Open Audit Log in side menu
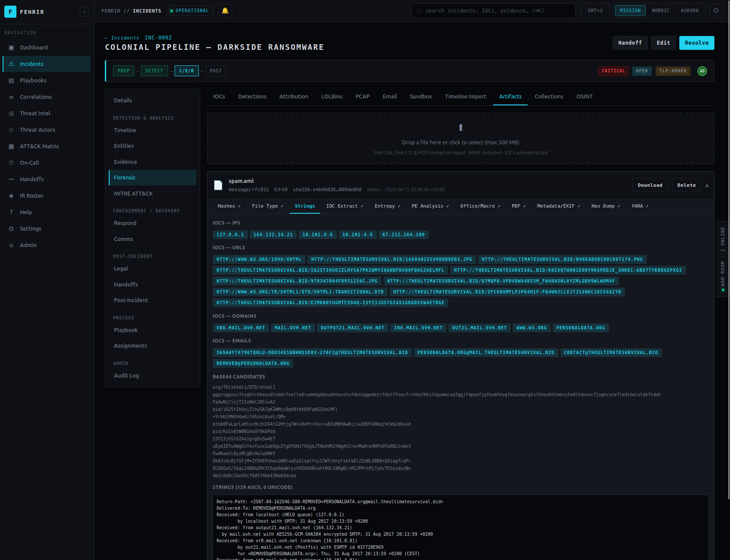730x560 pixels. (152, 376)
